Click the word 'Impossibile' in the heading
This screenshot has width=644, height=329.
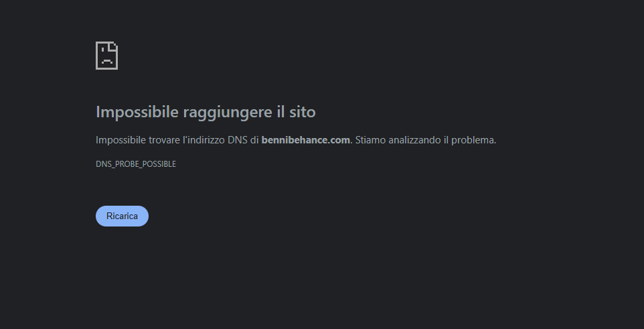pos(137,112)
